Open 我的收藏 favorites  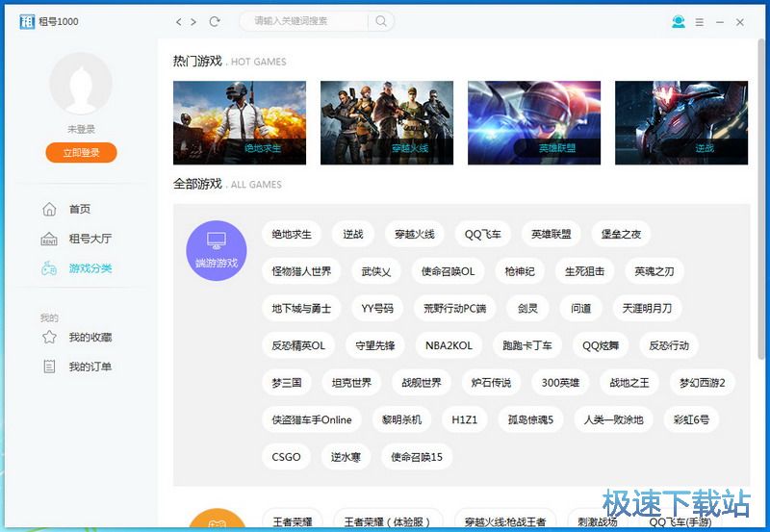coord(90,338)
